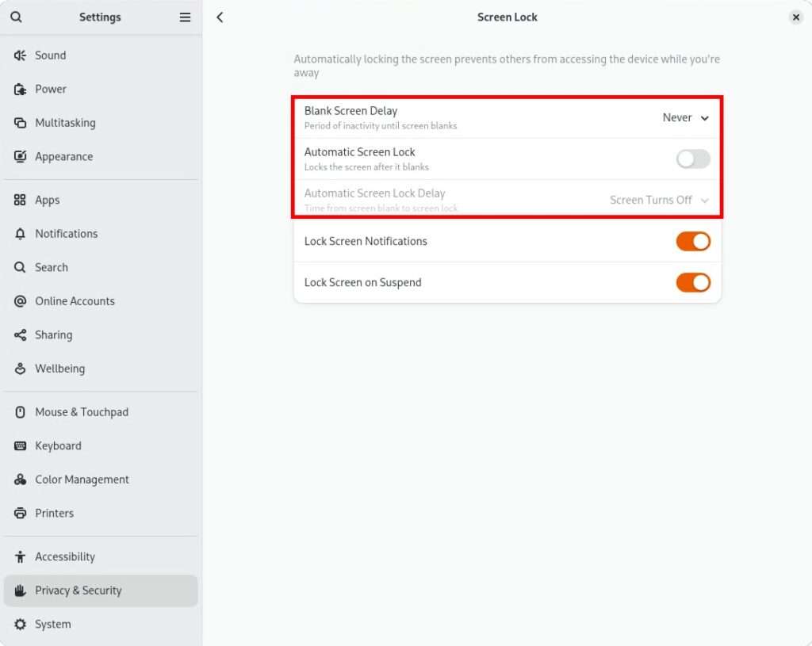Enable the Automatic Screen Lock switch
The image size is (812, 646).
[x=692, y=159]
